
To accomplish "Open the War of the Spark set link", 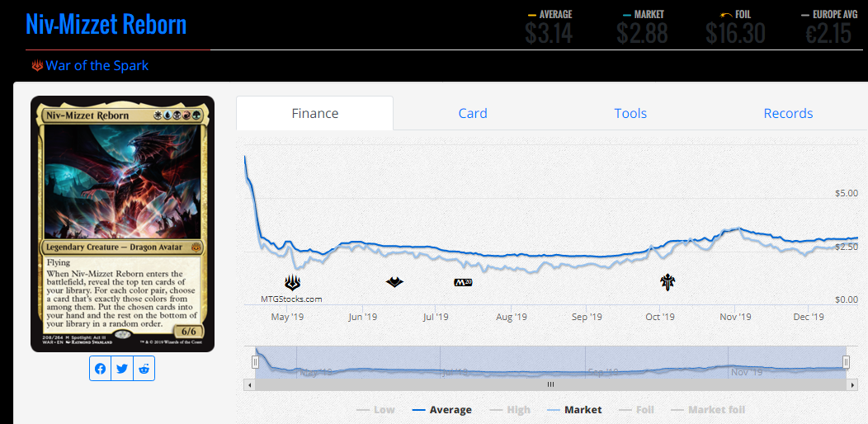I will point(97,66).
